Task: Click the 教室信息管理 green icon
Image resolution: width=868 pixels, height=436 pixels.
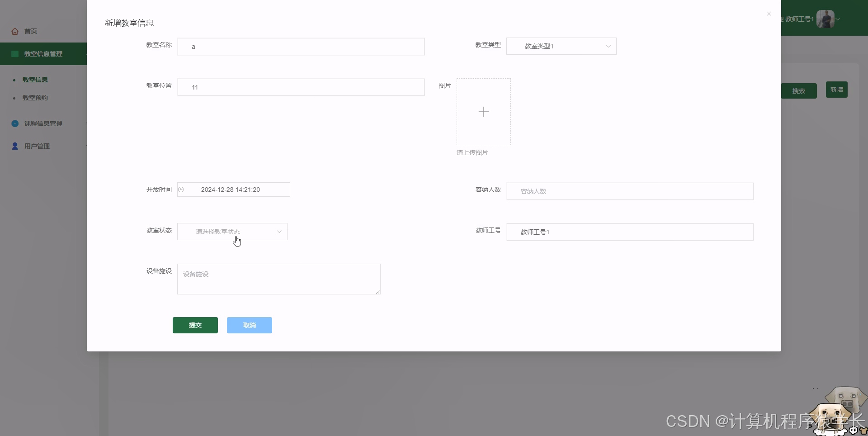Action: point(15,54)
